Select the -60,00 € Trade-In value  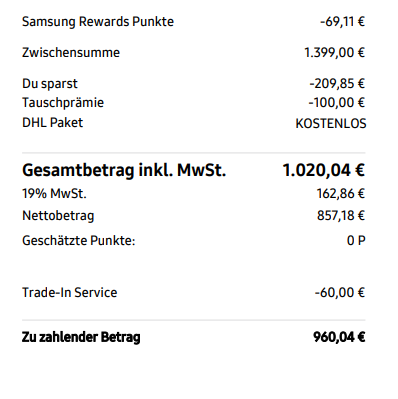click(x=340, y=293)
